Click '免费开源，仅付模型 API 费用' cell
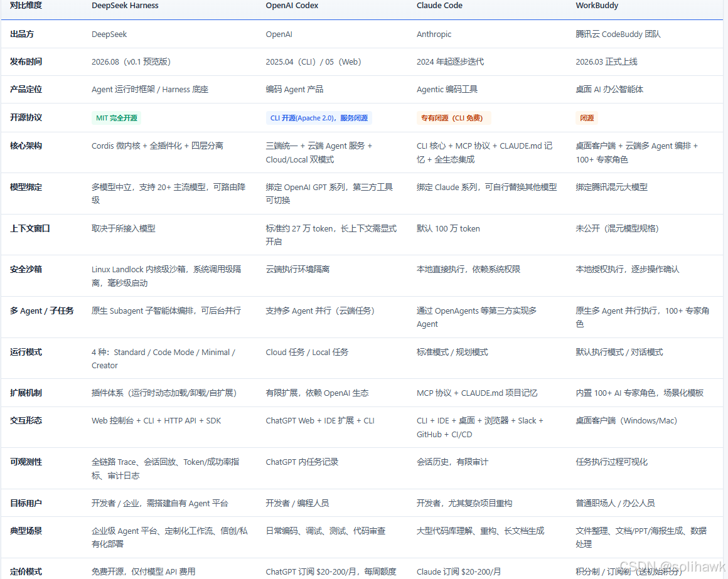This screenshot has height=579, width=728. pyautogui.click(x=144, y=571)
